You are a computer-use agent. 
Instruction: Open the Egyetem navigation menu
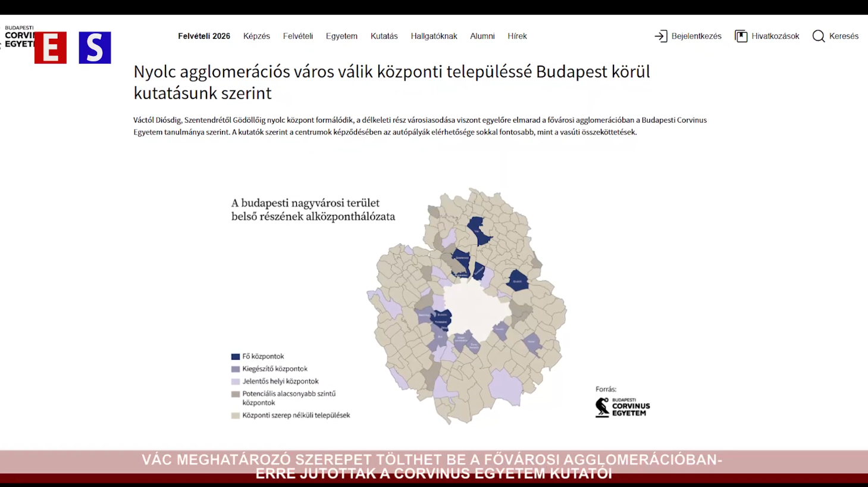pyautogui.click(x=341, y=36)
